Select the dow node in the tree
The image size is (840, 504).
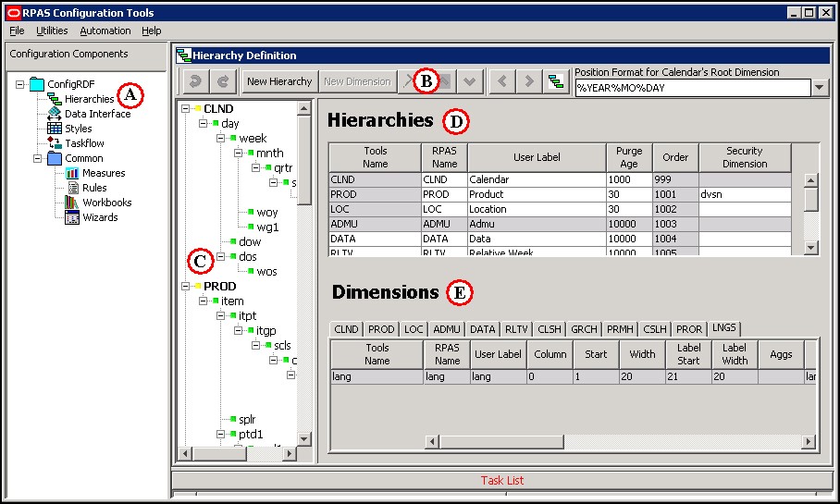pyautogui.click(x=250, y=241)
